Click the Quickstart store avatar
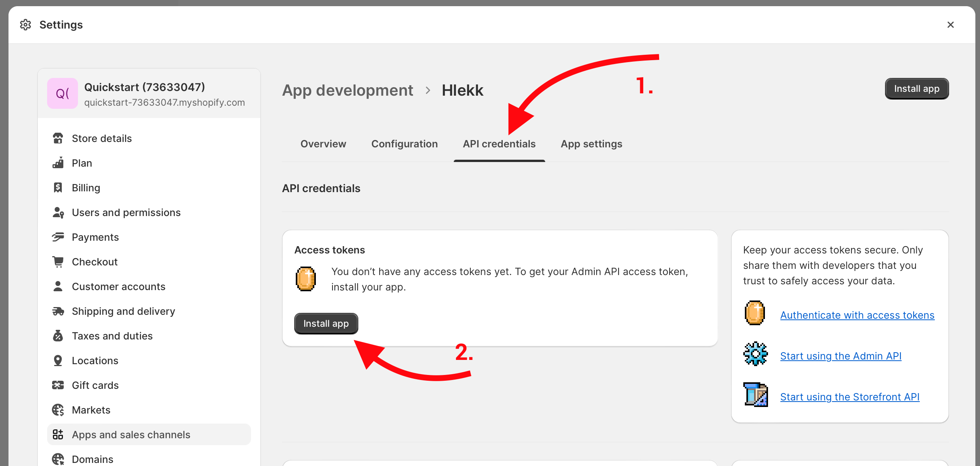980x466 pixels. [63, 93]
